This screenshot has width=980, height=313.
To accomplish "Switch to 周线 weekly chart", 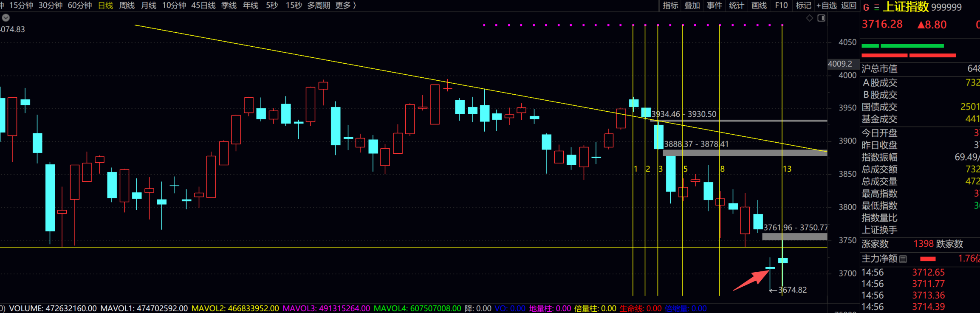I will click(x=127, y=6).
